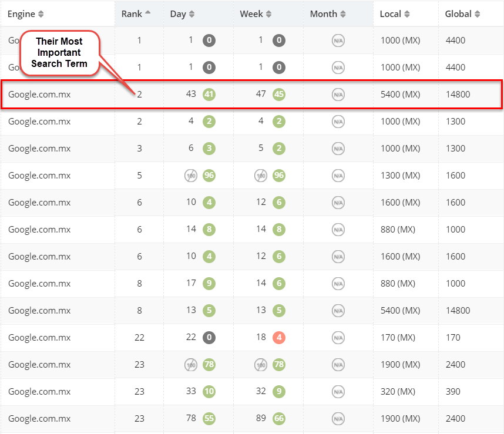Click week value 32
This screenshot has width=504, height=434.
coord(261,391)
